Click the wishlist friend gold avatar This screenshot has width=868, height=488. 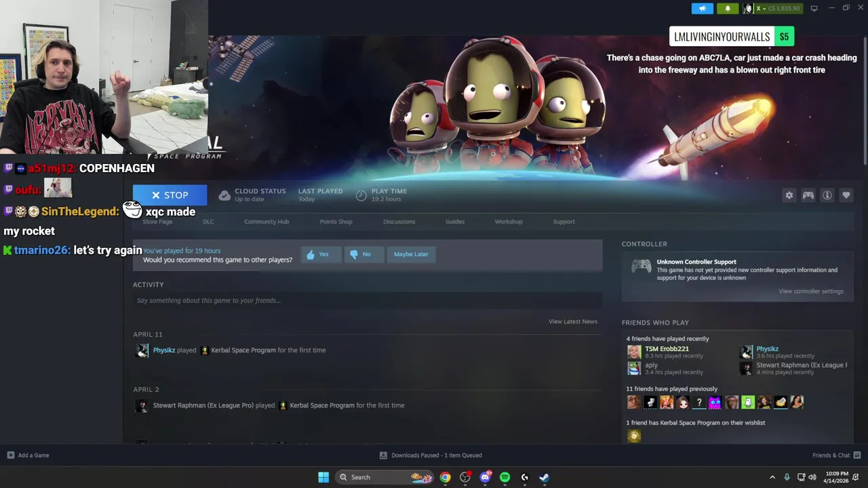click(x=634, y=436)
